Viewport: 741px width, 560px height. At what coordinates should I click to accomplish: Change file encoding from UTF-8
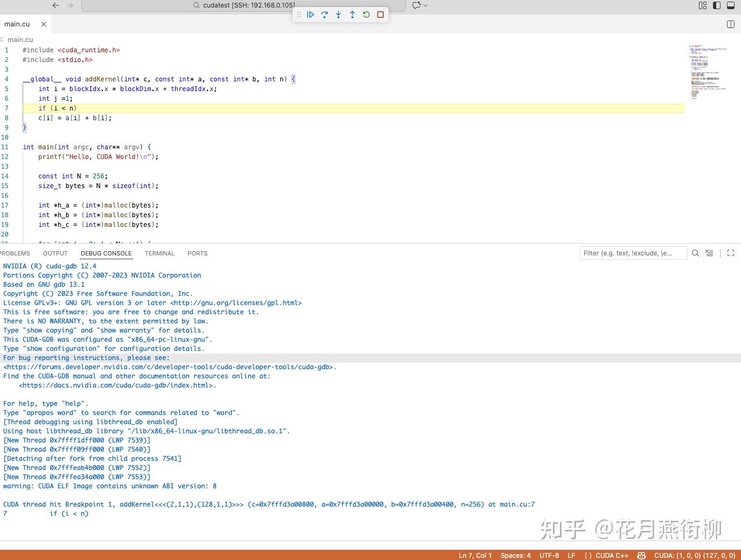(549, 555)
